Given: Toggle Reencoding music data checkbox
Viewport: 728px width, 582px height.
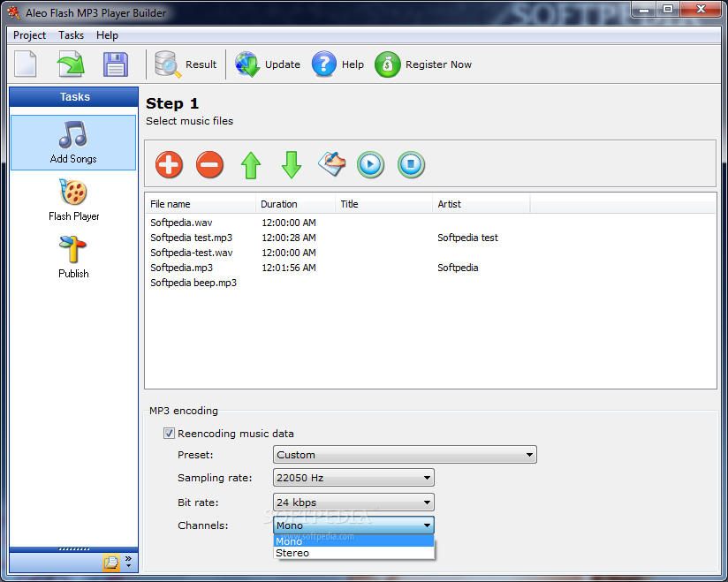Looking at the screenshot, I should 169,434.
